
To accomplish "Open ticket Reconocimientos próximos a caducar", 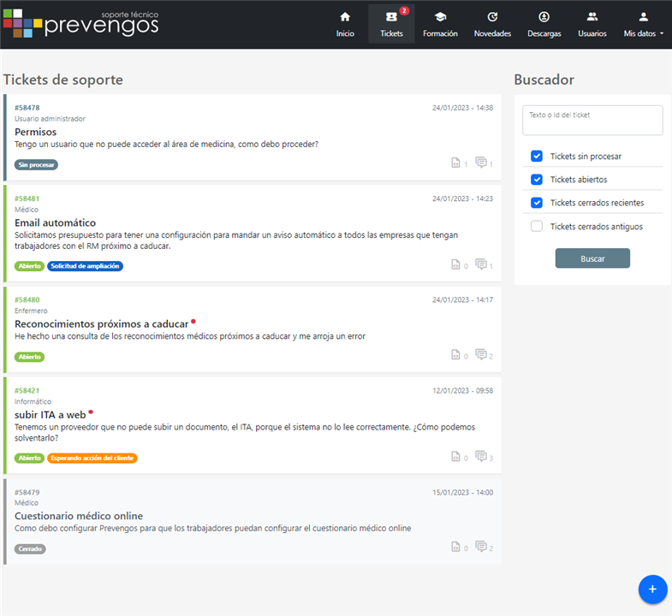I will [x=100, y=324].
